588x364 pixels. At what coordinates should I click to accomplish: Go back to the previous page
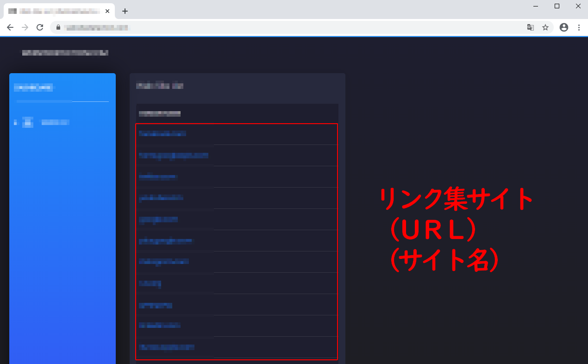coord(10,27)
